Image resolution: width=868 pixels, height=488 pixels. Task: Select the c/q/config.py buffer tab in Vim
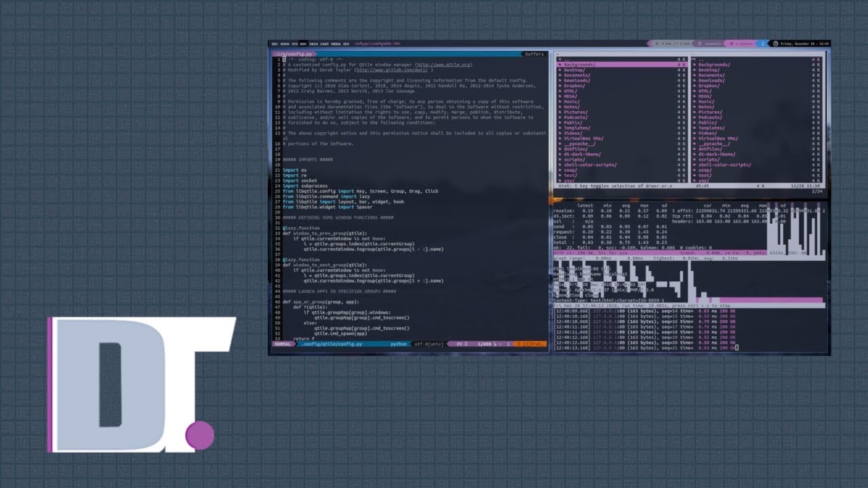click(x=296, y=54)
